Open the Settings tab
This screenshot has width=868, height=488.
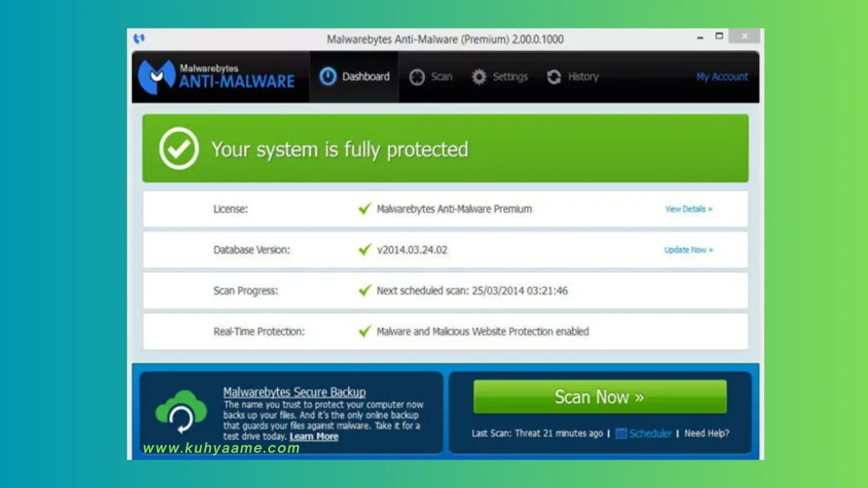pyautogui.click(x=500, y=77)
